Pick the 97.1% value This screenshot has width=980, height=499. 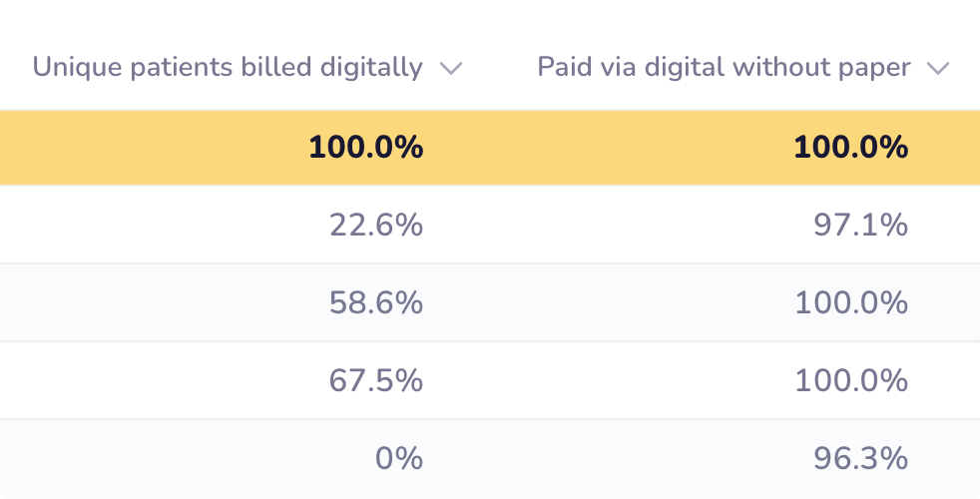pos(861,226)
